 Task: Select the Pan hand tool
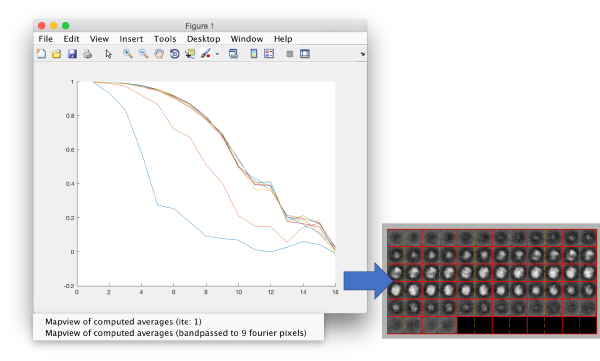pos(159,54)
